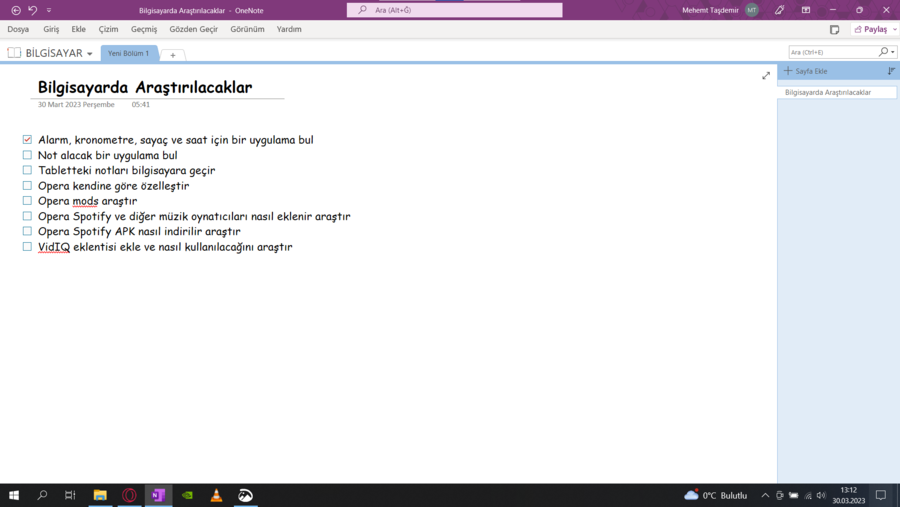Click the network icon in tray
This screenshot has height=507, width=900.
tap(808, 495)
